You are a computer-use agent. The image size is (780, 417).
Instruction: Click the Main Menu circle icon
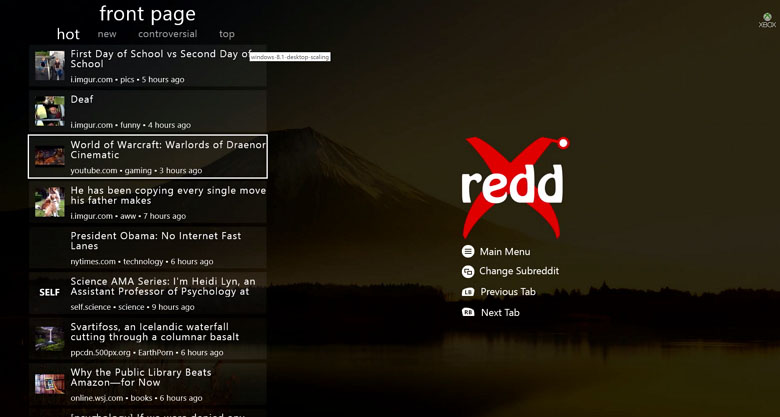(x=468, y=251)
